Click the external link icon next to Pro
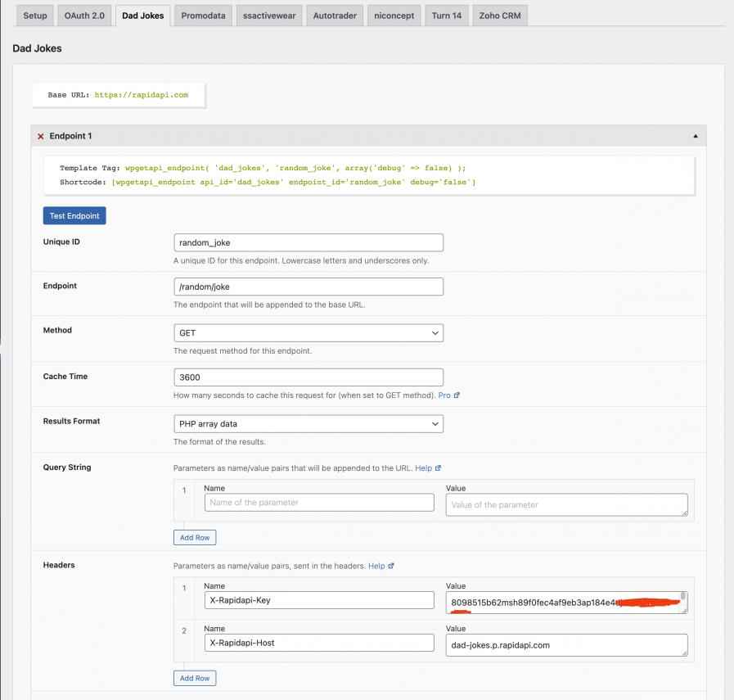The image size is (734, 700). click(x=456, y=394)
